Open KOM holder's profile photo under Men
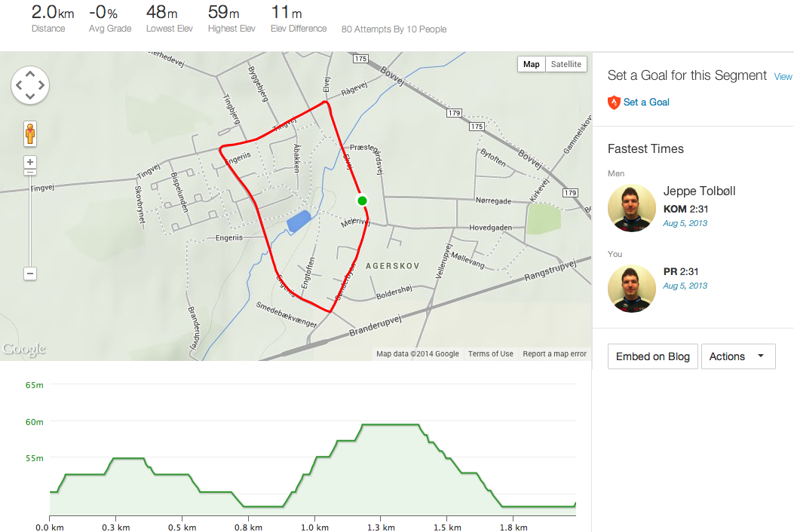 coord(631,207)
